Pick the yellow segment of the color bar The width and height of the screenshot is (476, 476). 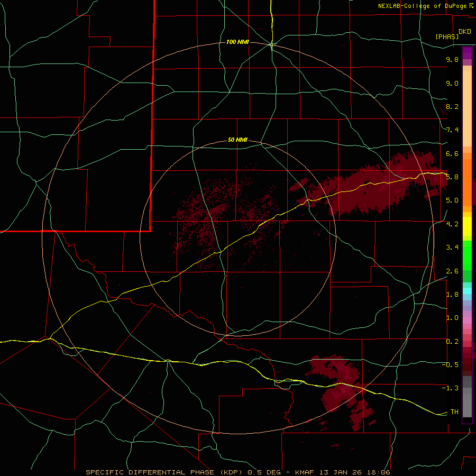[x=467, y=226]
